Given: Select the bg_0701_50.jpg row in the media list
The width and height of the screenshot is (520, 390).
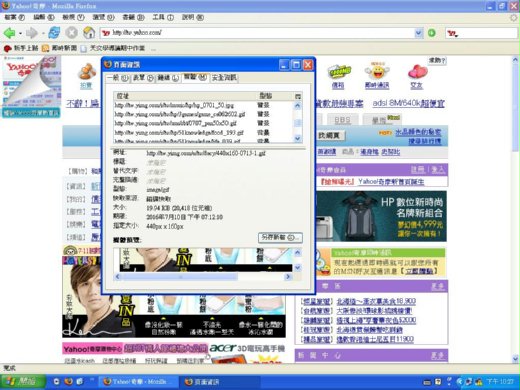Looking at the screenshot, I should pyautogui.click(x=203, y=105).
